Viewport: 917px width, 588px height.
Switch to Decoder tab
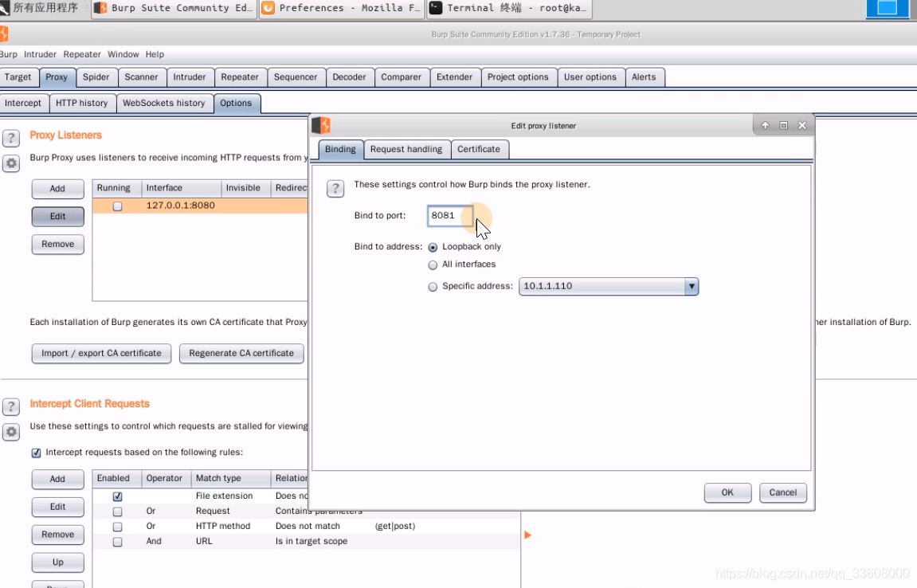(349, 77)
